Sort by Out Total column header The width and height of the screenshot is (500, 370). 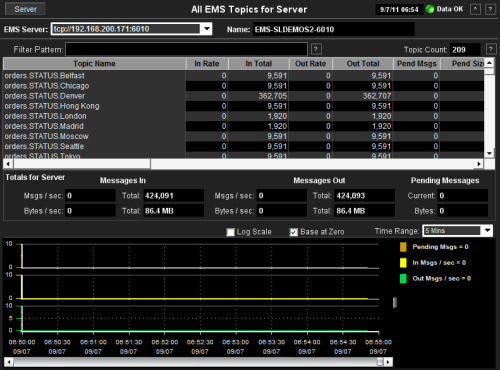point(363,63)
